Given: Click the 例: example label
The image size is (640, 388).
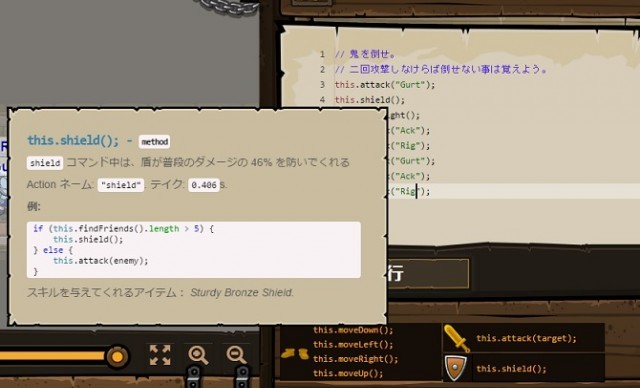Looking at the screenshot, I should (33, 206).
